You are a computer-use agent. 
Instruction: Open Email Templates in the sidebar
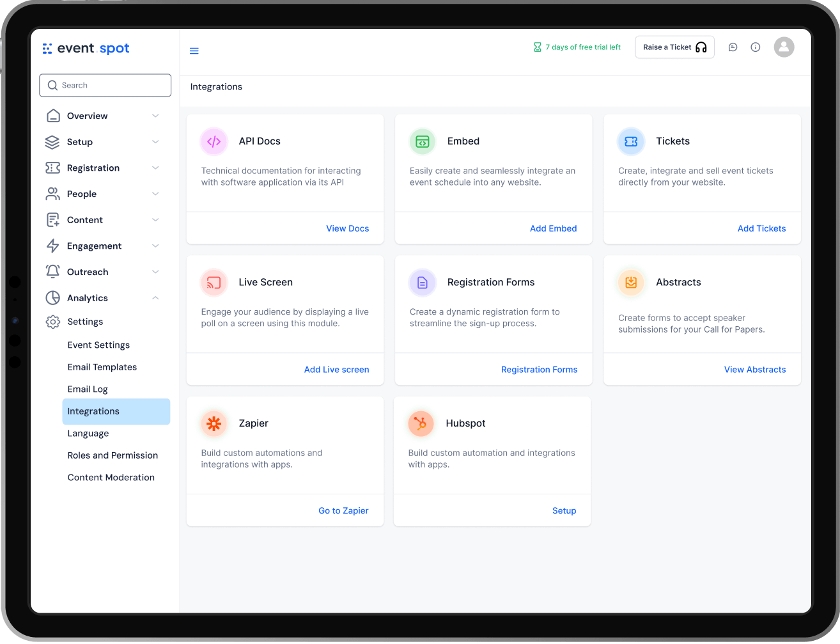point(102,367)
